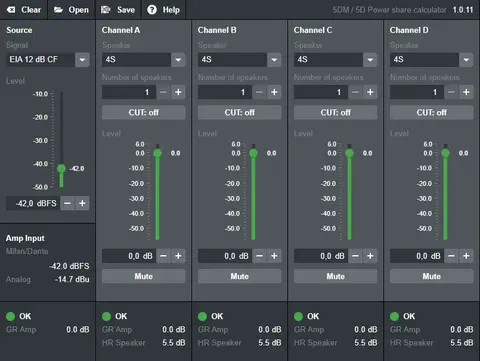Click the Channel C 0,0 dB level field
The height and width of the screenshot is (361, 480).
tap(321, 256)
